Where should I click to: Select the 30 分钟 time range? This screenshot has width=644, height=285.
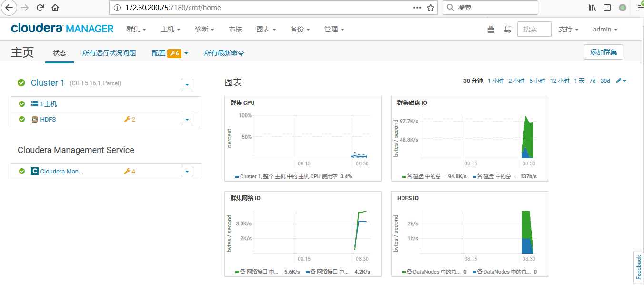[x=473, y=81]
